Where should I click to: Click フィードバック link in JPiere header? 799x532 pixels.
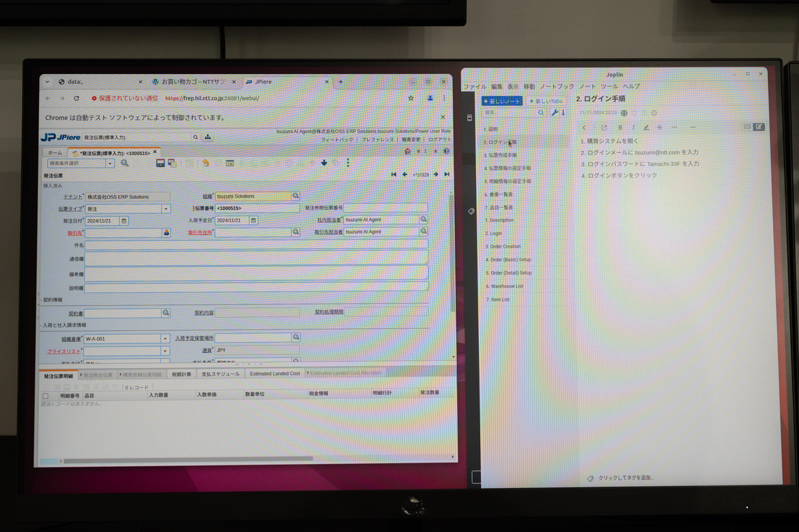337,140
